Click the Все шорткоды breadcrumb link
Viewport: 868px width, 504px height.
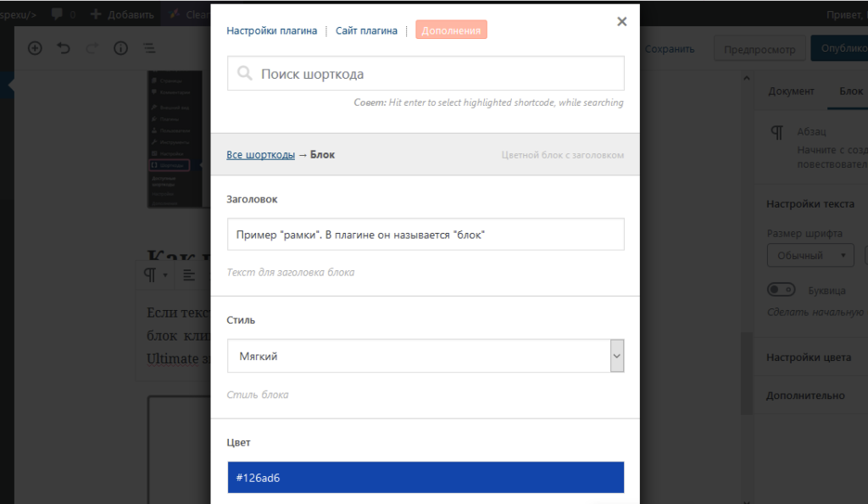[260, 155]
